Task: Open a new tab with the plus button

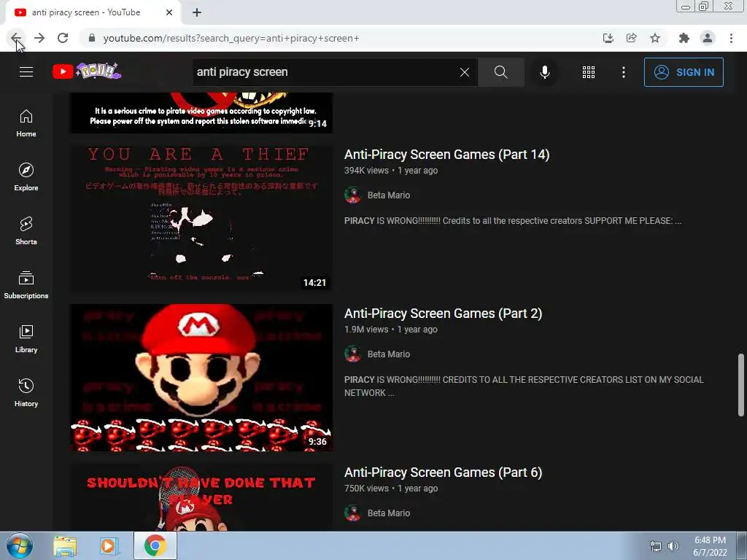Action: 197,12
